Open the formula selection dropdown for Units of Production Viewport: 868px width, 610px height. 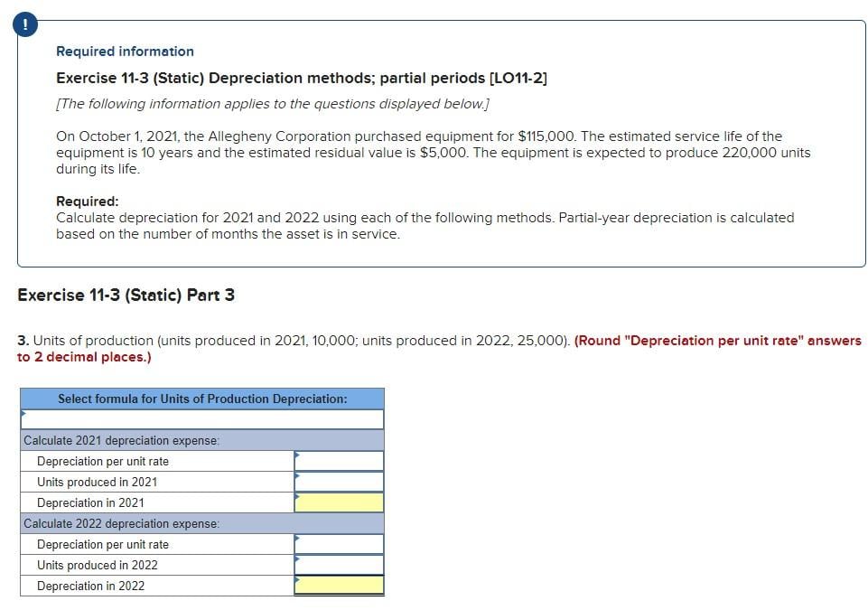click(x=202, y=419)
